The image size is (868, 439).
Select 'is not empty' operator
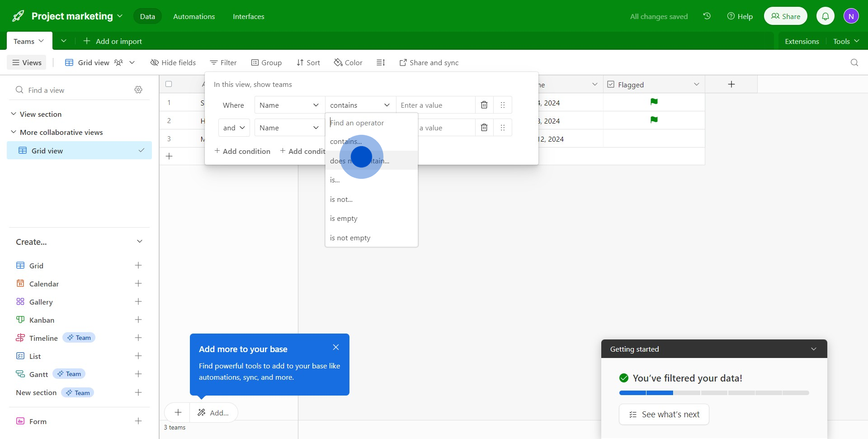(x=350, y=238)
